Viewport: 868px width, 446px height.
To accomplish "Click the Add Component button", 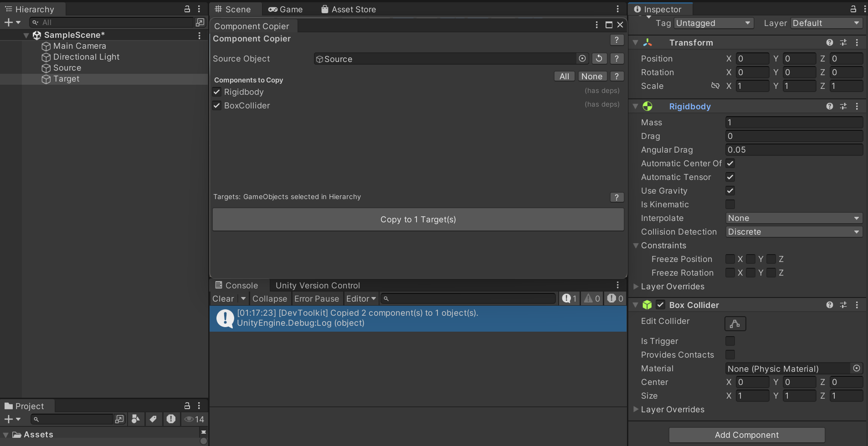I will 746,435.
